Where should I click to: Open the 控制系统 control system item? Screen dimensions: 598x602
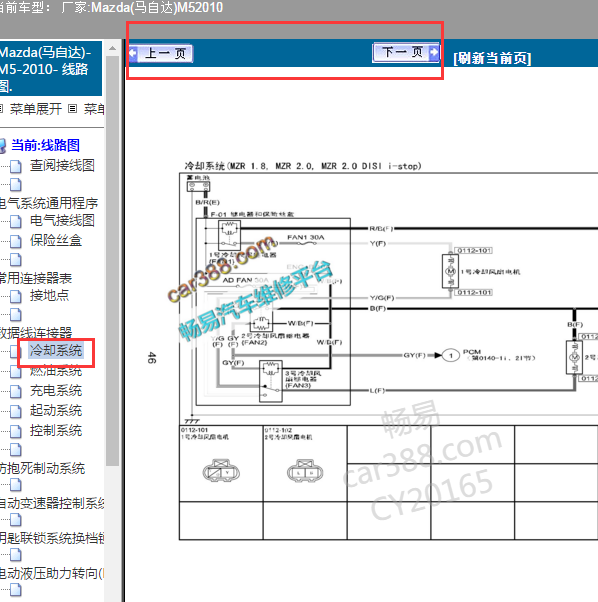56,430
